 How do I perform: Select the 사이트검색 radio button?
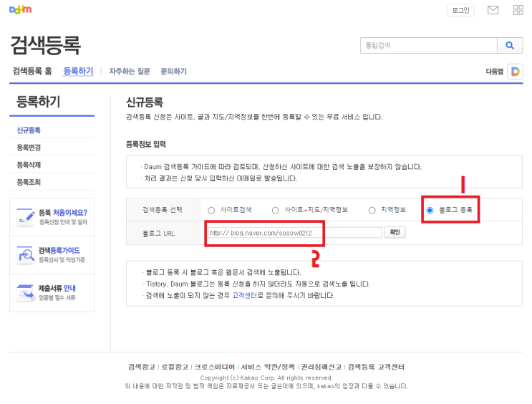(x=211, y=211)
